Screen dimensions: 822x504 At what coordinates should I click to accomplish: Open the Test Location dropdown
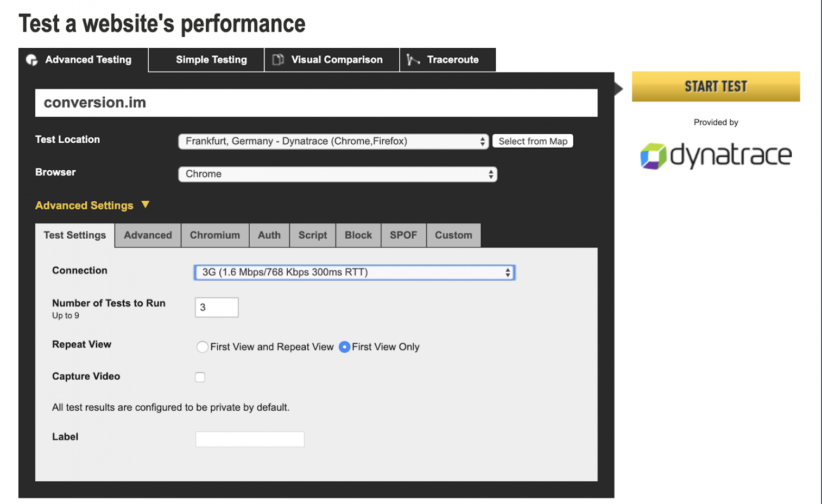coord(333,142)
